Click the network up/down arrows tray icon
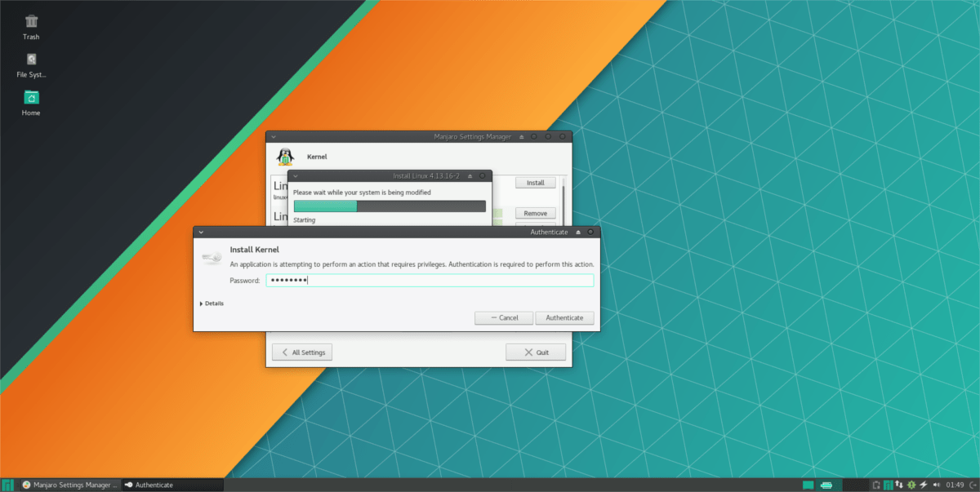This screenshot has width=980, height=492. 898,484
